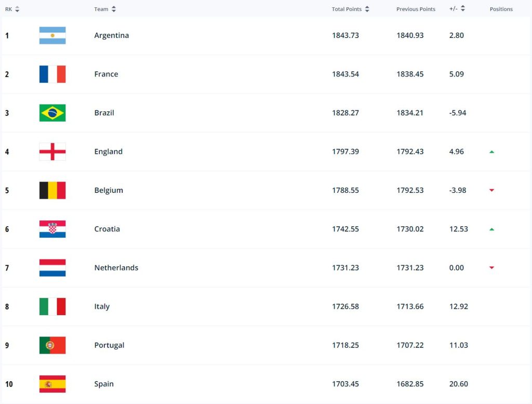This screenshot has height=404, width=532.
Task: Click the Netherlands flag icon
Action: coord(52,268)
